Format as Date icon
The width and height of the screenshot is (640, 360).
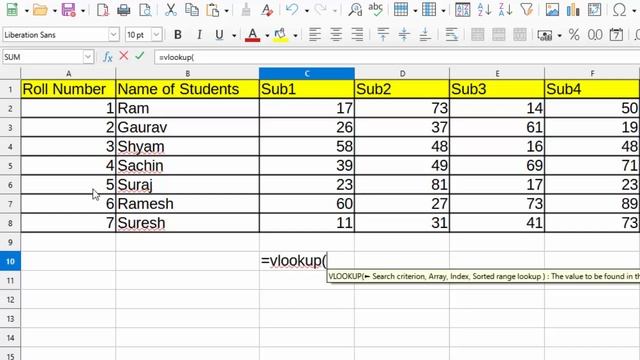[x=616, y=35]
